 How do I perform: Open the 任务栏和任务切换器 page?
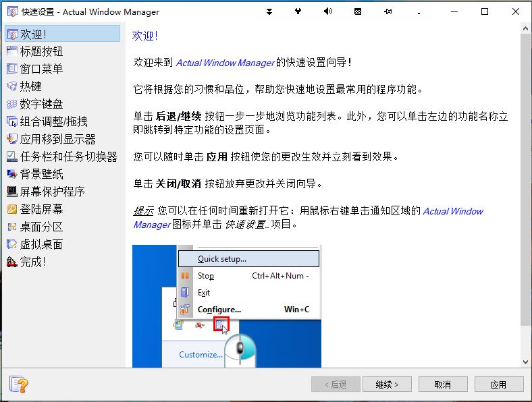[x=69, y=156]
